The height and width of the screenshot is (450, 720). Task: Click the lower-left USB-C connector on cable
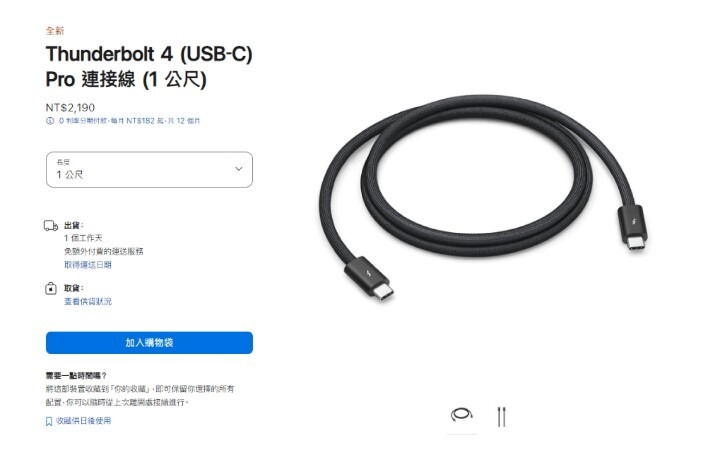pyautogui.click(x=369, y=278)
